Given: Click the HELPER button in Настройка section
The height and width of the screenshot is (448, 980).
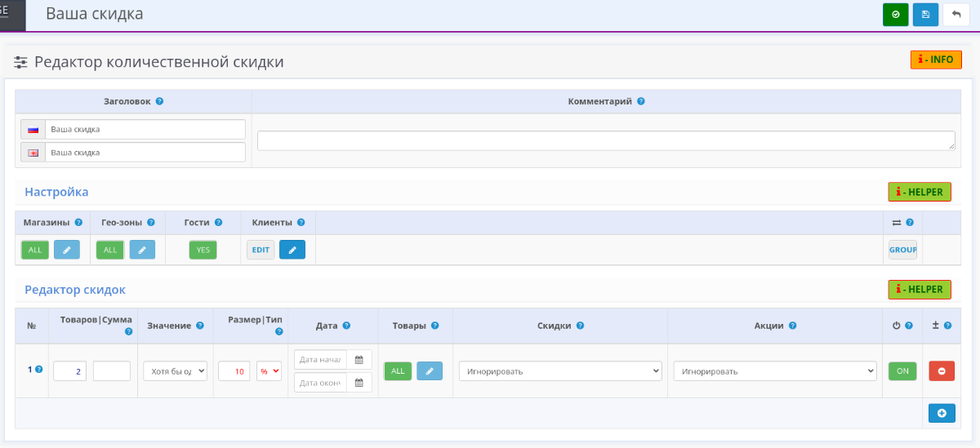Looking at the screenshot, I should click(920, 192).
